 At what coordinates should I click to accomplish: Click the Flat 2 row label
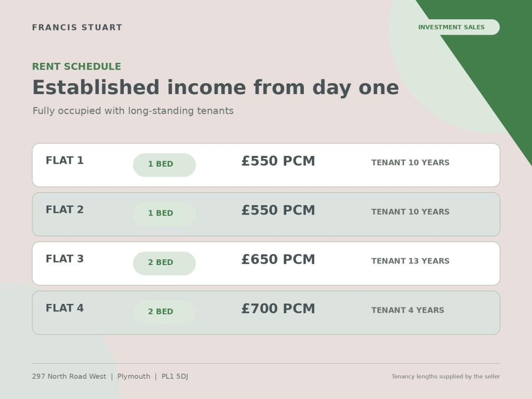[64, 209]
